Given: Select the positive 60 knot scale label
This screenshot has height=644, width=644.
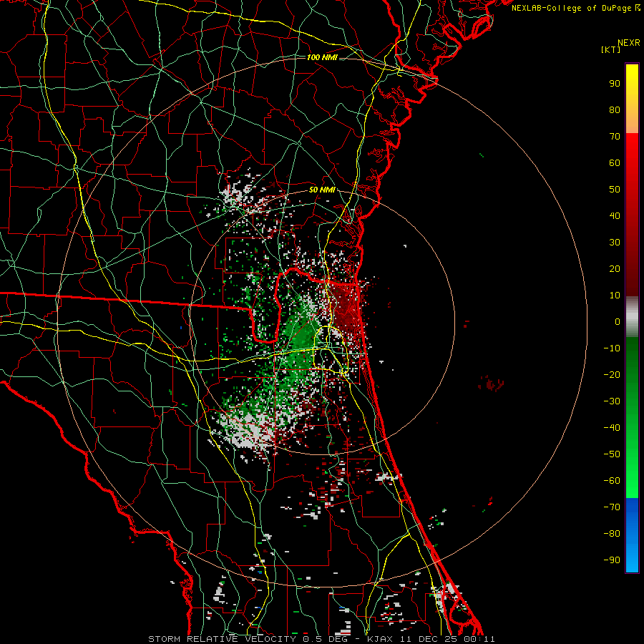Looking at the screenshot, I should click(615, 163).
